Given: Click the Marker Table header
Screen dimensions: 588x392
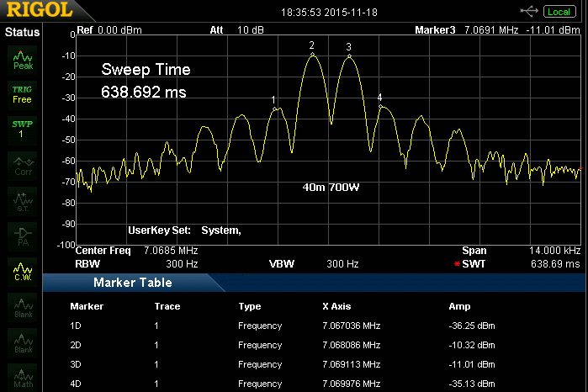Looking at the screenshot, I should [x=126, y=283].
